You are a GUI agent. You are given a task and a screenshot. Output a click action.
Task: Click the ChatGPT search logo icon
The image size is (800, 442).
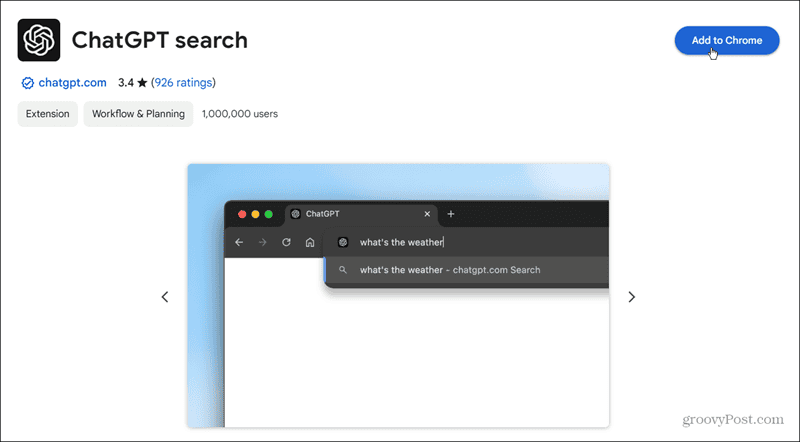[39, 40]
